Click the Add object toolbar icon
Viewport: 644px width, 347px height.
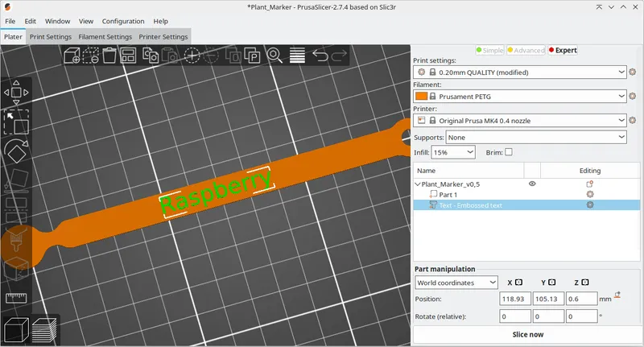72,55
